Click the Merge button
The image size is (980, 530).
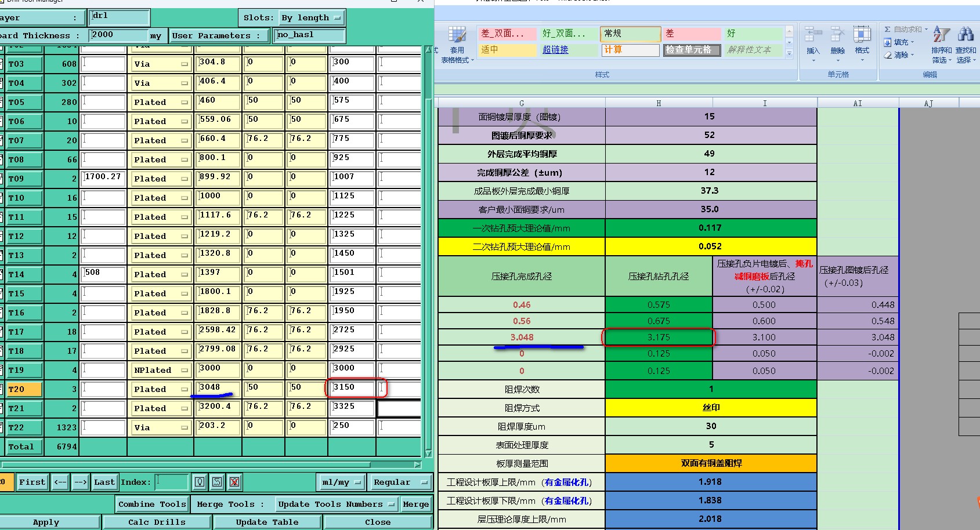click(x=416, y=504)
